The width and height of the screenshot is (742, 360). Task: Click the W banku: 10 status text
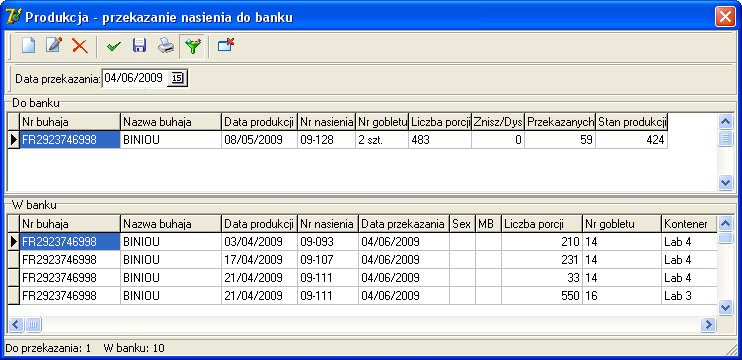133,349
